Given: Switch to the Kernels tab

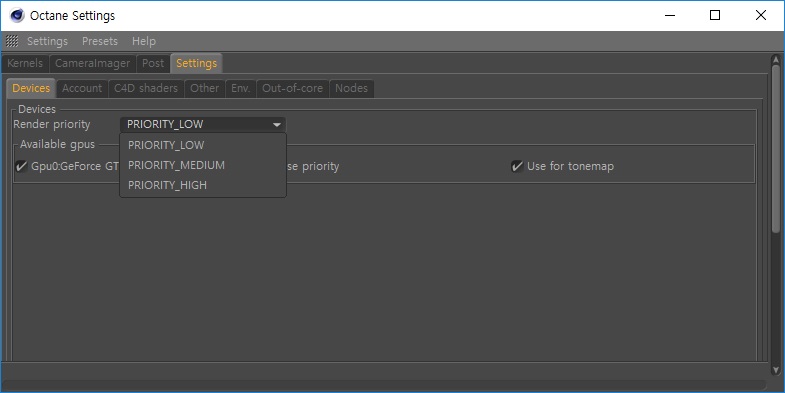Looking at the screenshot, I should 25,63.
